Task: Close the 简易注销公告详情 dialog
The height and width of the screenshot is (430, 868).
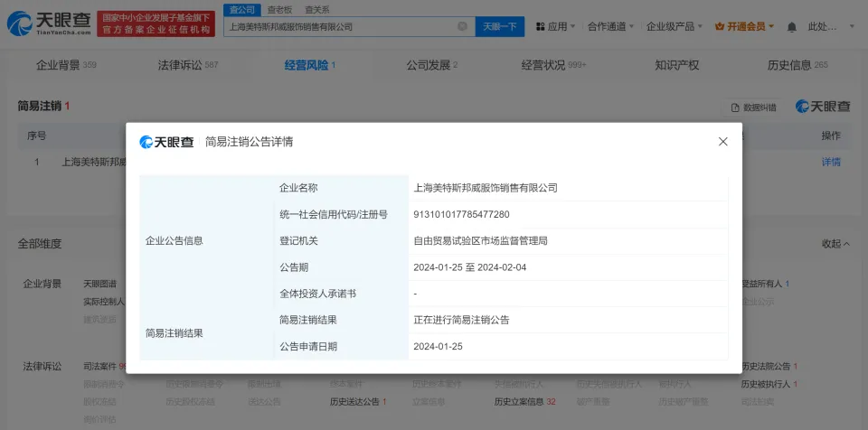Action: 722,142
